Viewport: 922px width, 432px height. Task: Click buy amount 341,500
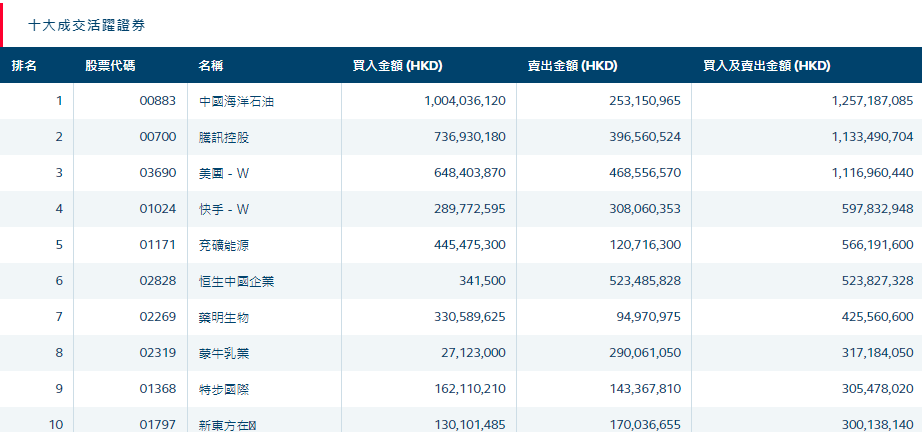point(482,281)
